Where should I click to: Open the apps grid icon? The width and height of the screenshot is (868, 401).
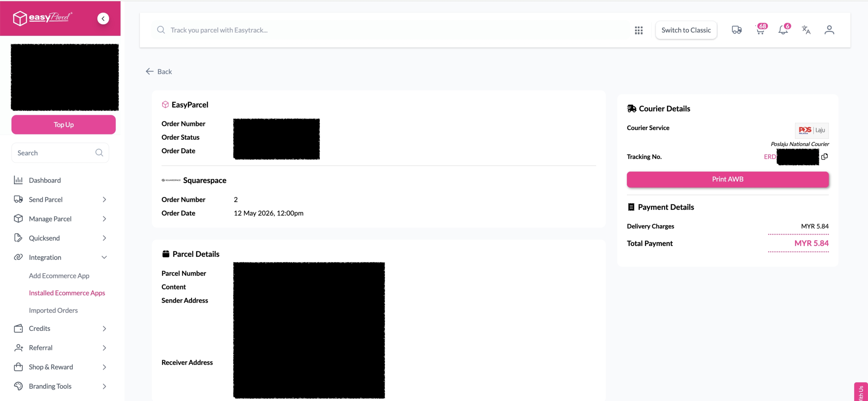638,30
